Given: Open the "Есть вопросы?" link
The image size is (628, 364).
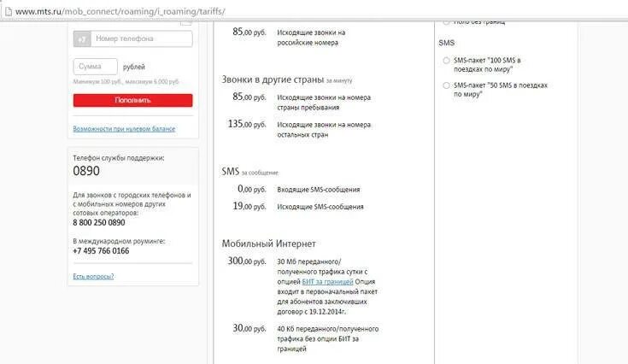Looking at the screenshot, I should click(93, 276).
